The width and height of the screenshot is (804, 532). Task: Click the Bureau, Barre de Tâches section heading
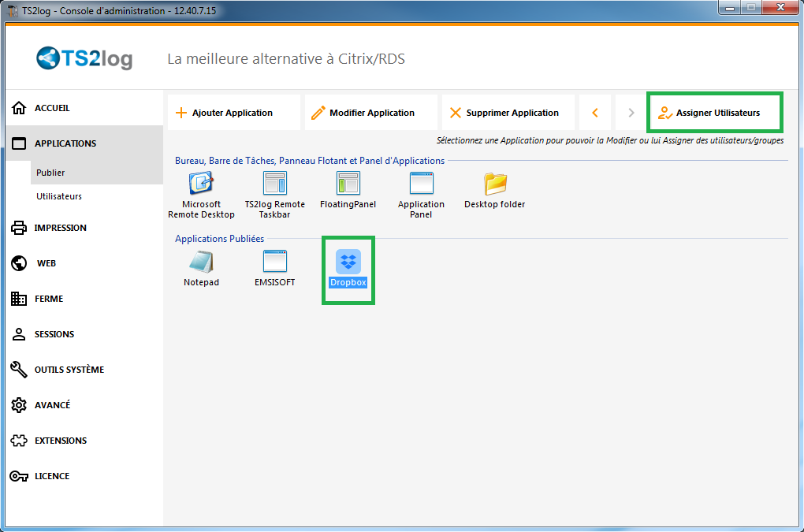(310, 161)
